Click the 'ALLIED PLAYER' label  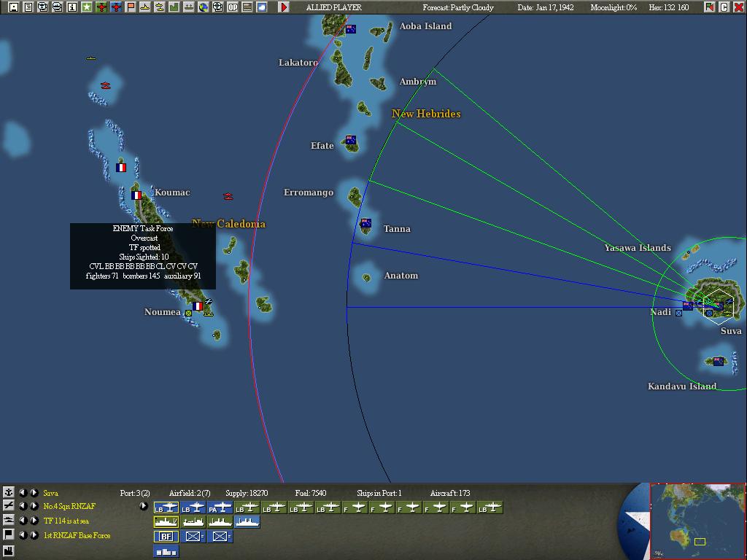click(x=334, y=7)
